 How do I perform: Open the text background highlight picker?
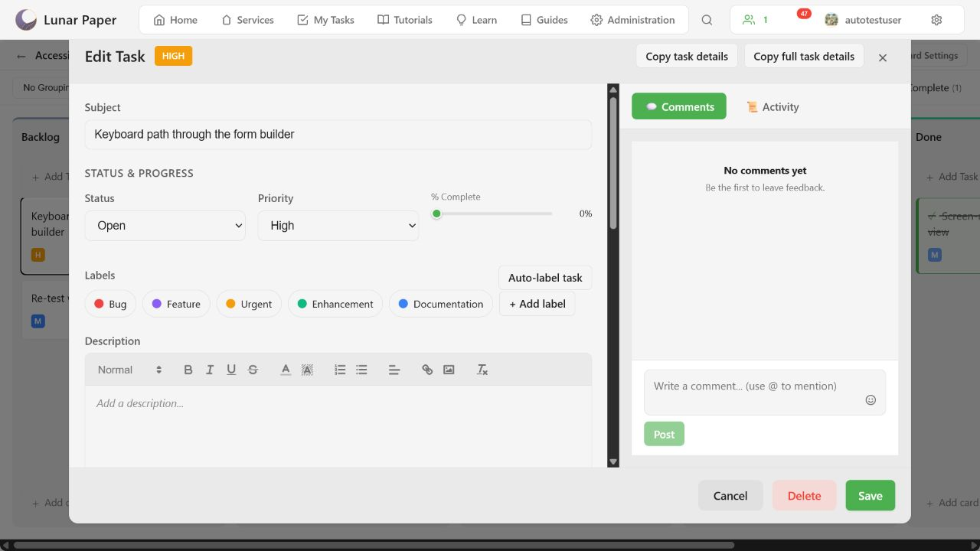coord(307,370)
